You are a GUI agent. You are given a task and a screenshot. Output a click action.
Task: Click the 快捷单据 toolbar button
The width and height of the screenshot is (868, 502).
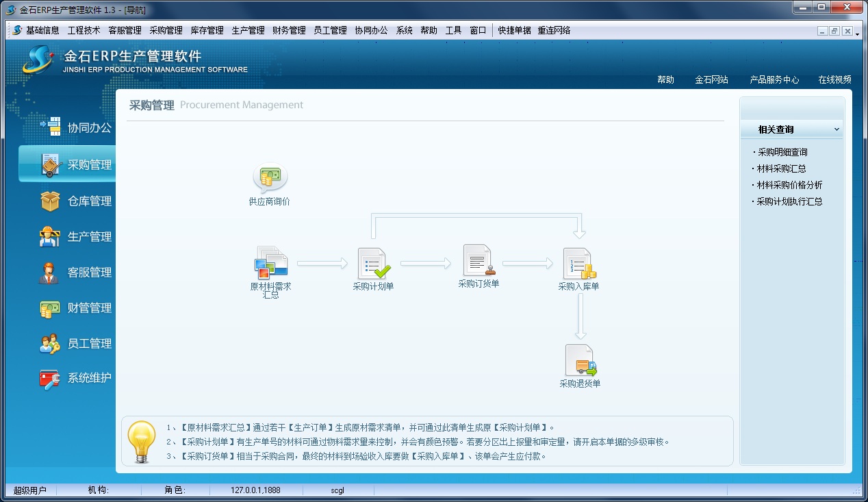coord(514,31)
